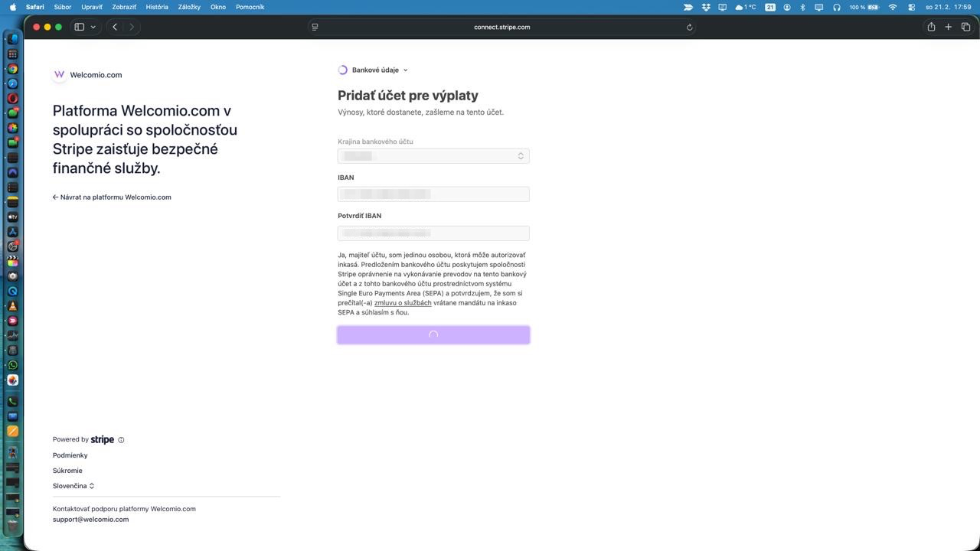
Task: Open the Záložky menu
Action: (x=189, y=7)
